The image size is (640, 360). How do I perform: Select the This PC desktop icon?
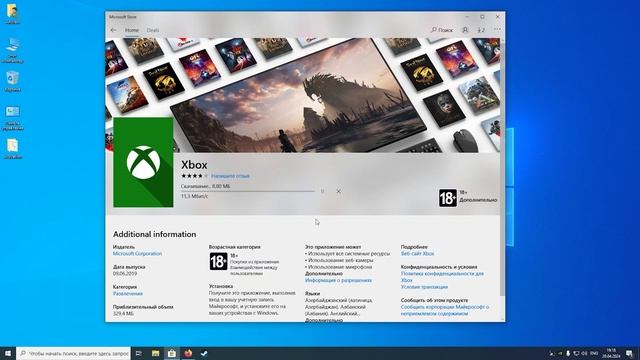pos(12,51)
